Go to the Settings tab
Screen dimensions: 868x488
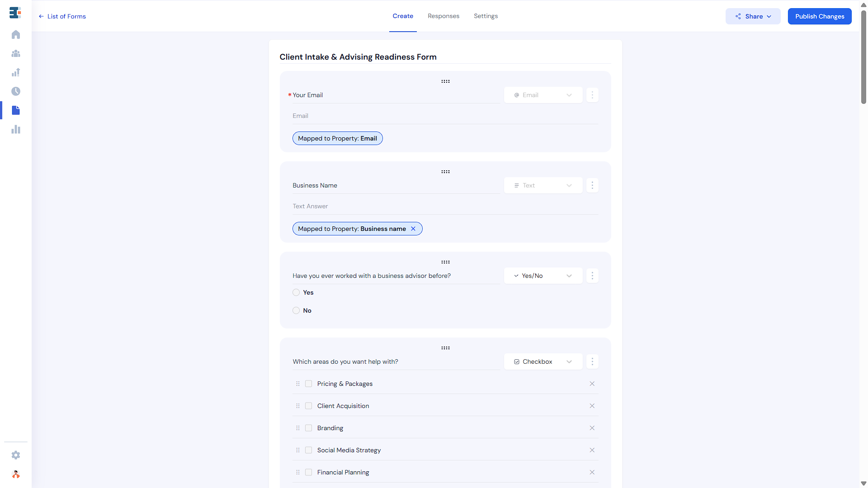click(486, 16)
